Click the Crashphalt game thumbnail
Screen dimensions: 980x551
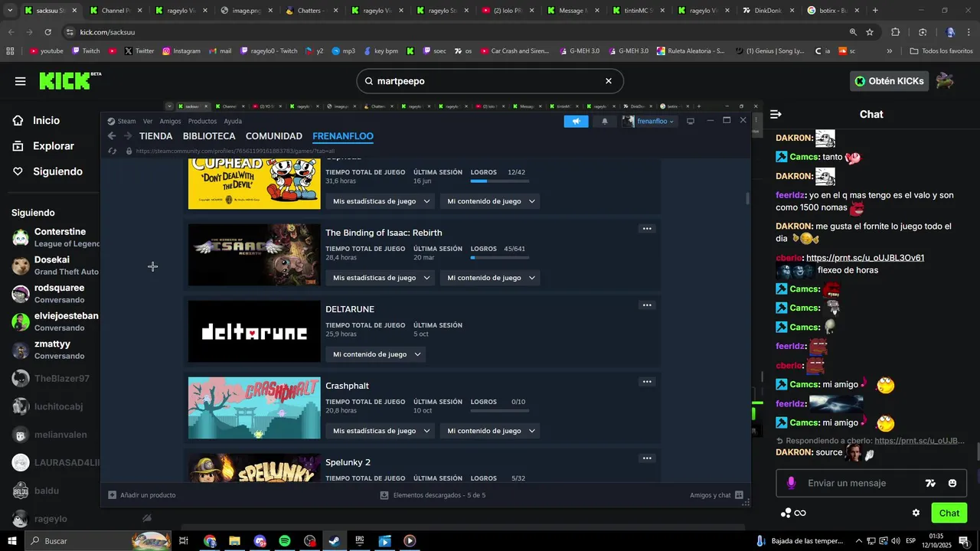pyautogui.click(x=254, y=408)
